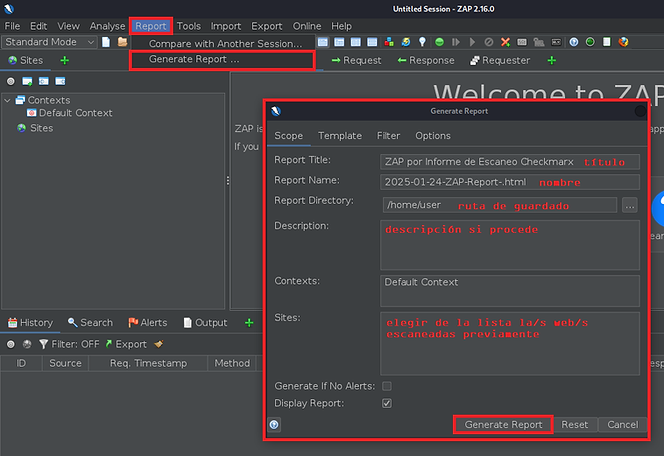Click the Cancel button
The image size is (664, 456).
622,425
